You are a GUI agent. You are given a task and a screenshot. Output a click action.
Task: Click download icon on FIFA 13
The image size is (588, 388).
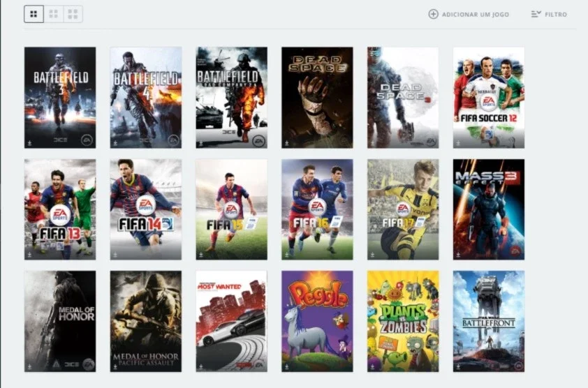click(29, 255)
